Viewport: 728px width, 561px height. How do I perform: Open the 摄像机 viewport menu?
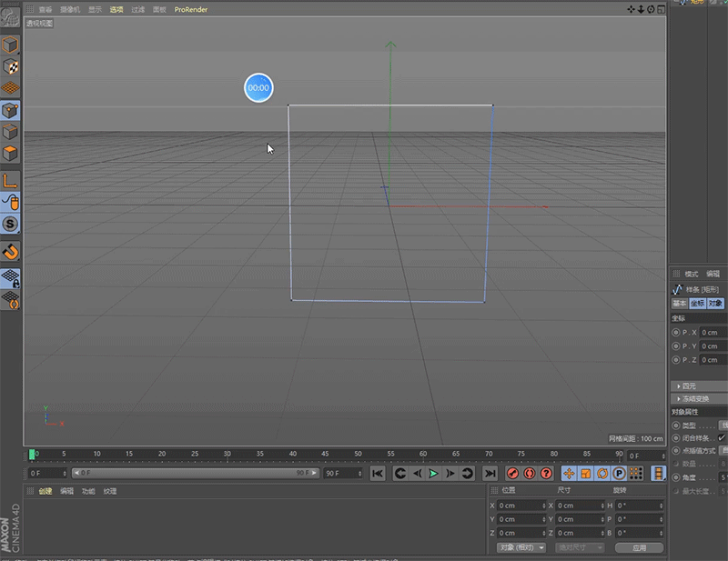click(70, 9)
